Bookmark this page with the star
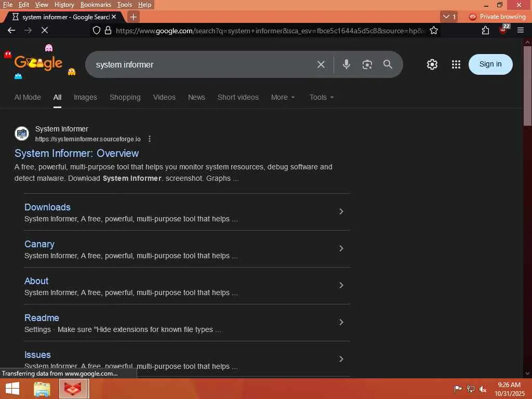The height and width of the screenshot is (399, 532). (x=434, y=31)
